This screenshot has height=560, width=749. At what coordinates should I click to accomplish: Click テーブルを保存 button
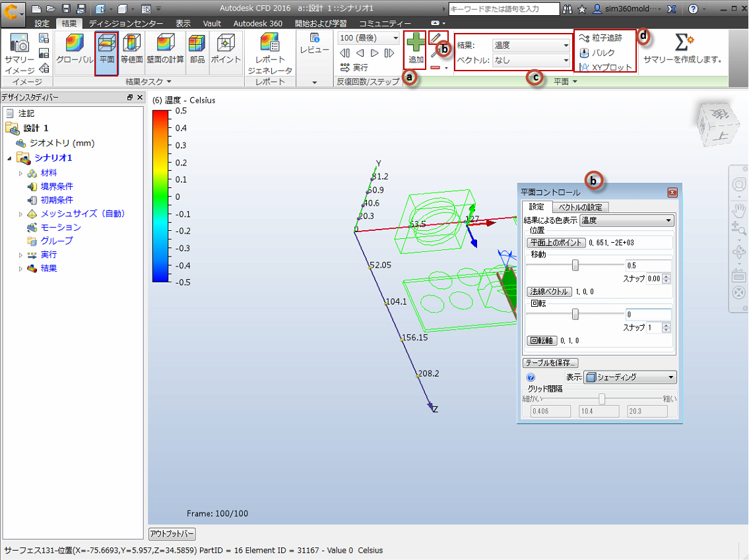click(x=551, y=363)
